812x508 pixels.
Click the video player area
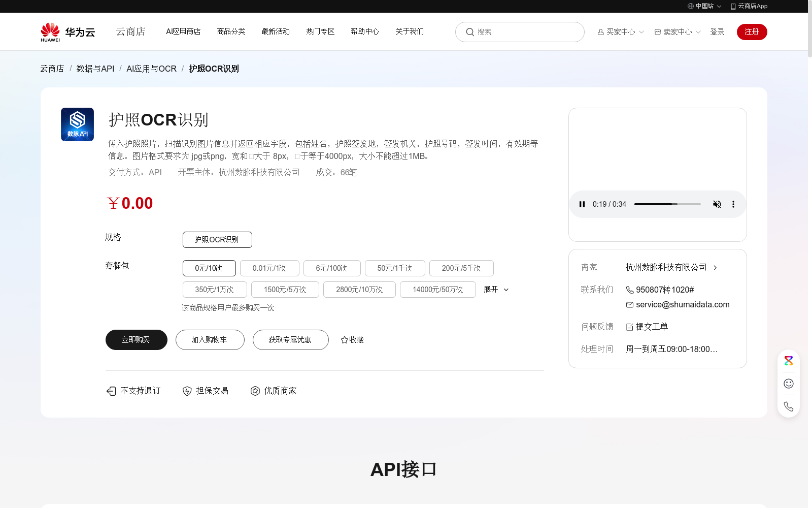tap(658, 175)
